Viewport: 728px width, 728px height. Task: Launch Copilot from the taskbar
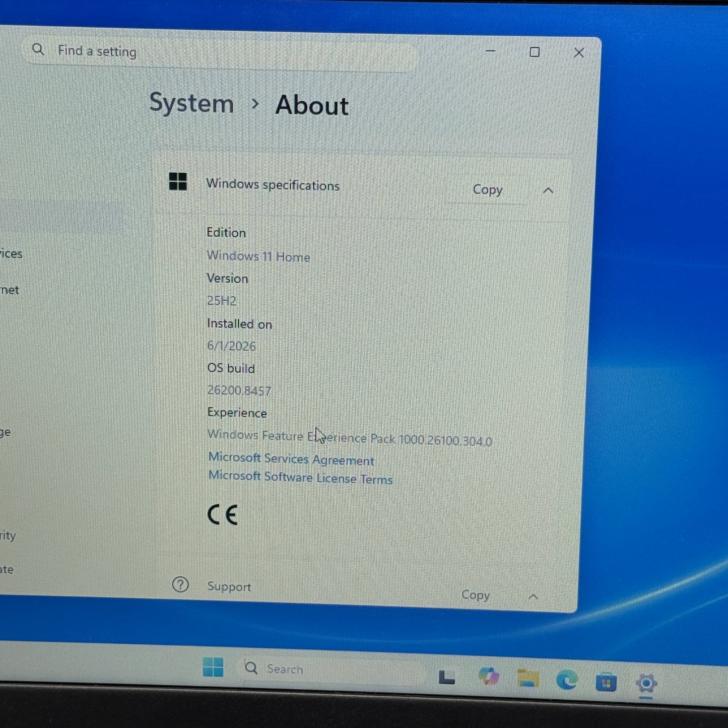click(488, 676)
